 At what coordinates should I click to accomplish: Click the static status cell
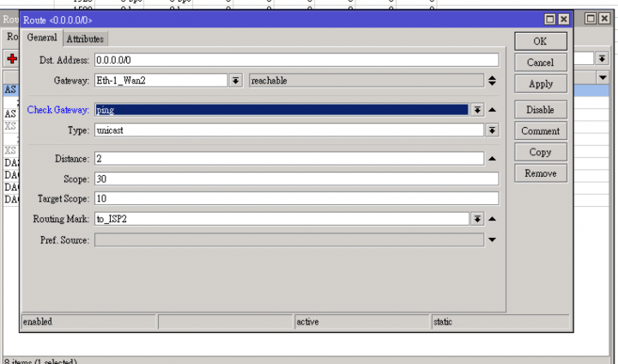500,322
